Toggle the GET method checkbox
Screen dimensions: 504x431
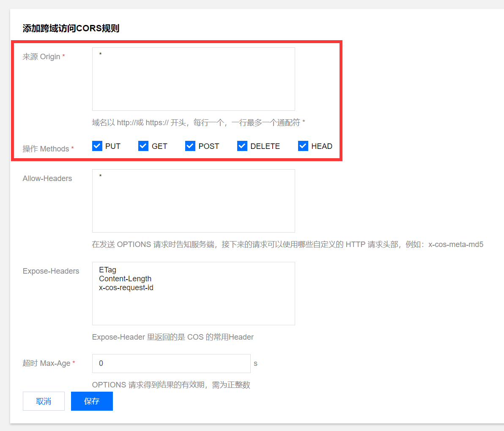[143, 146]
